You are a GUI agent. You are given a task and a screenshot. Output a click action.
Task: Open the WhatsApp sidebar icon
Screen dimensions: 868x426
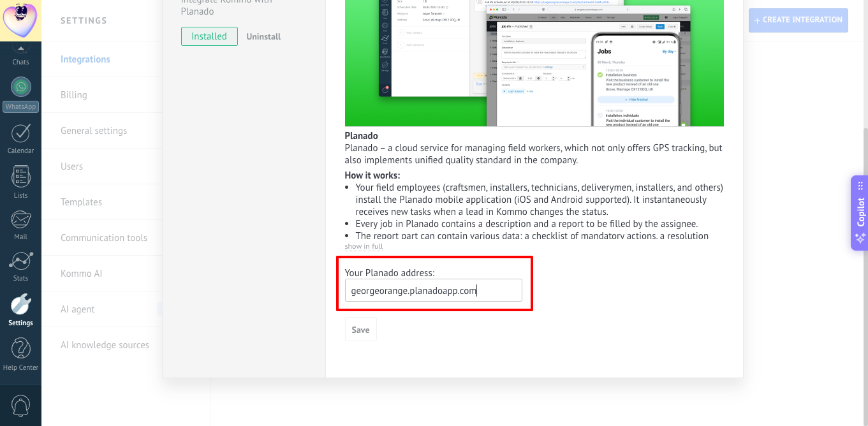click(x=20, y=94)
